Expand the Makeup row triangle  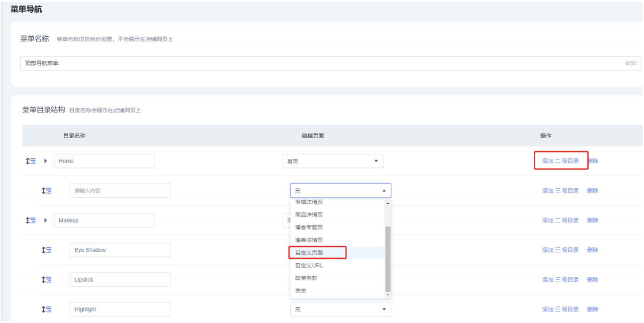pyautogui.click(x=45, y=221)
